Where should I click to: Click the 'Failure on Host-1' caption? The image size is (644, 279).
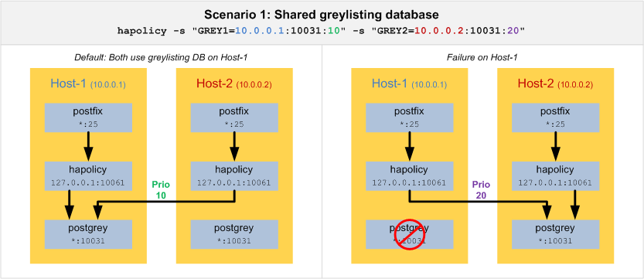pos(482,57)
